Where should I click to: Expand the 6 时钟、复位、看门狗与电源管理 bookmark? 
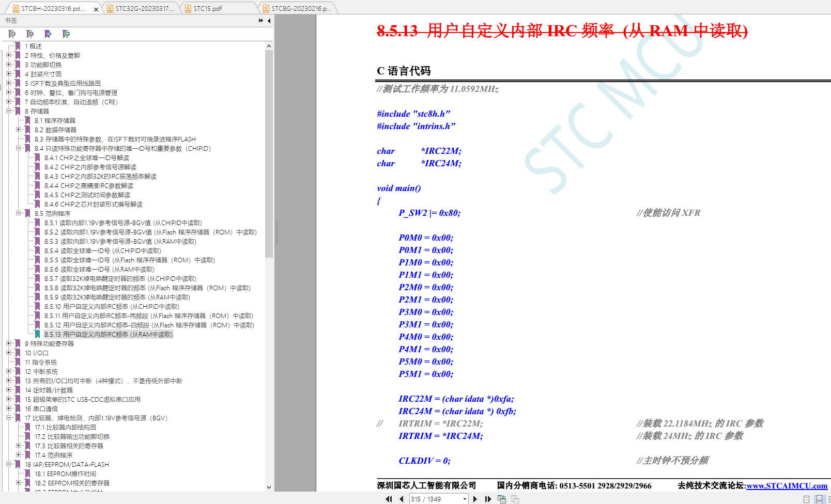point(9,93)
